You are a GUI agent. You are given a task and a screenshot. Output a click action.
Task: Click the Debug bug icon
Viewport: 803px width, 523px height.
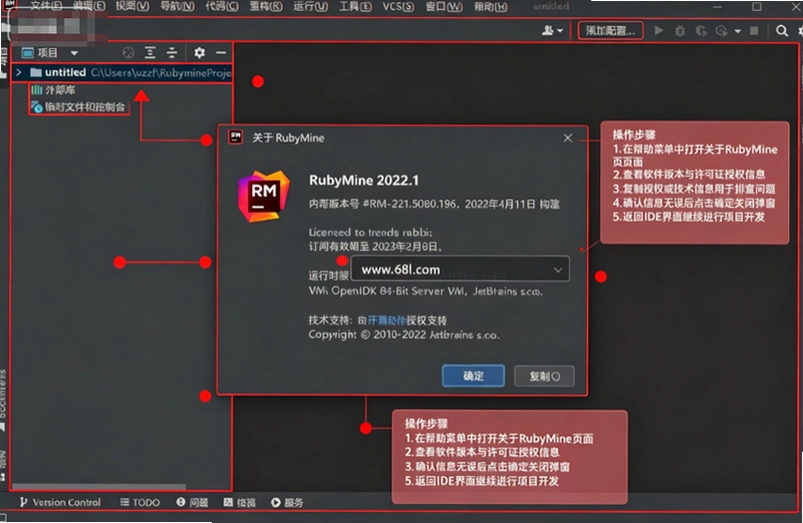(x=680, y=31)
